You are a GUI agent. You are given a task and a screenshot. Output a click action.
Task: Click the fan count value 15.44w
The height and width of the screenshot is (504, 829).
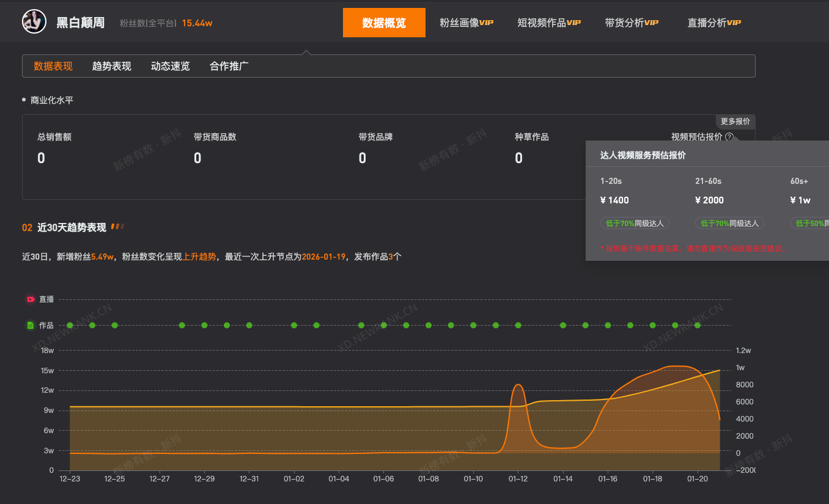[x=197, y=22]
